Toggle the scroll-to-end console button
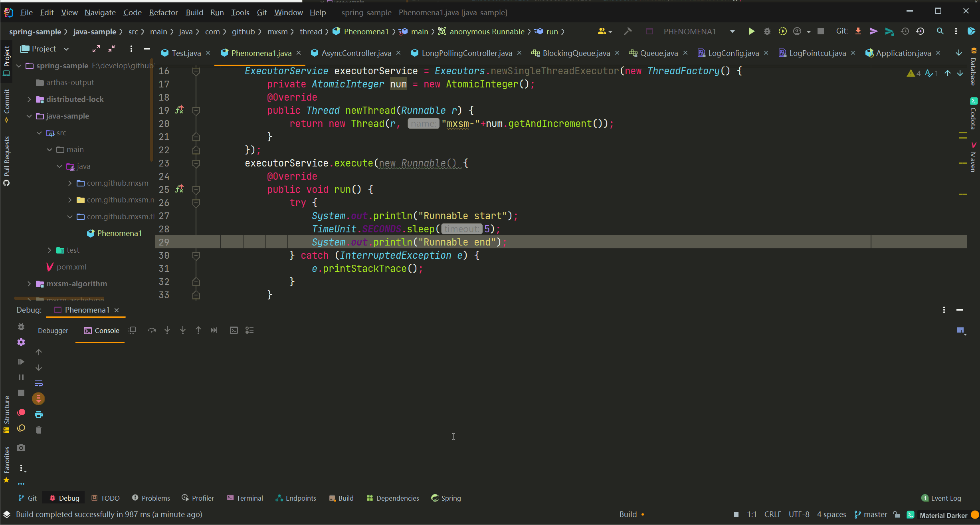 39,399
